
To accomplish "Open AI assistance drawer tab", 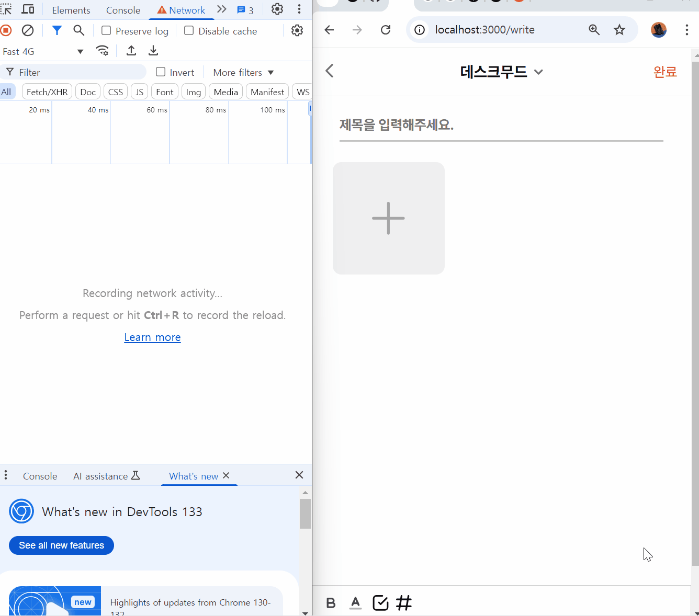I will (107, 476).
